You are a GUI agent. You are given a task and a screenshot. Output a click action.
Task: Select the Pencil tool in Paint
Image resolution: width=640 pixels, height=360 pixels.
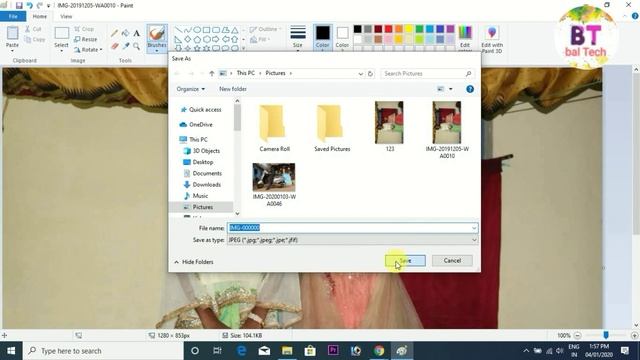(115, 33)
